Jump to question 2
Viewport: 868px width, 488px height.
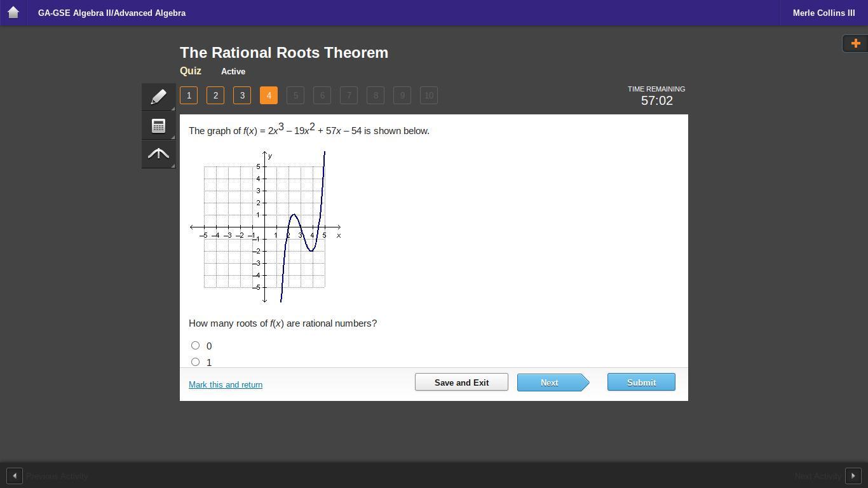[x=215, y=95]
